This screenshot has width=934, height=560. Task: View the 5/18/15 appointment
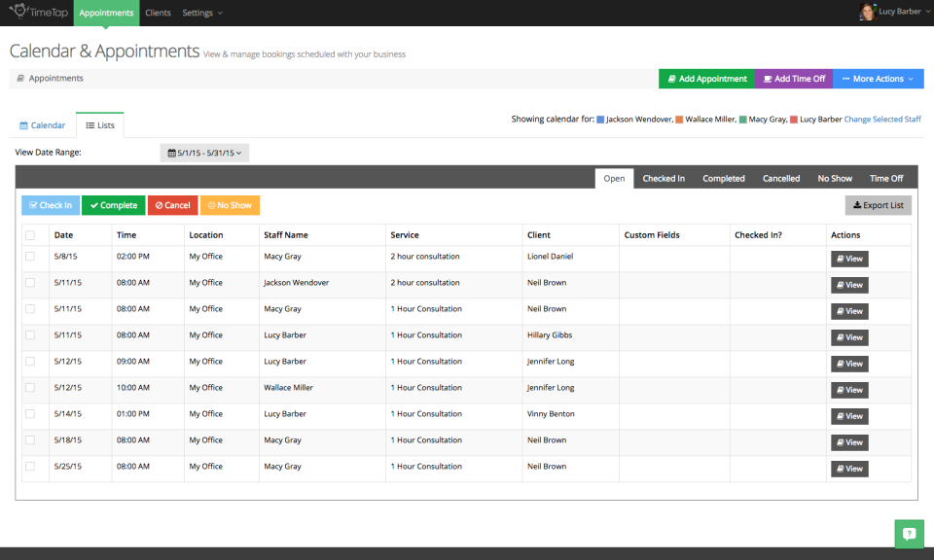(849, 442)
